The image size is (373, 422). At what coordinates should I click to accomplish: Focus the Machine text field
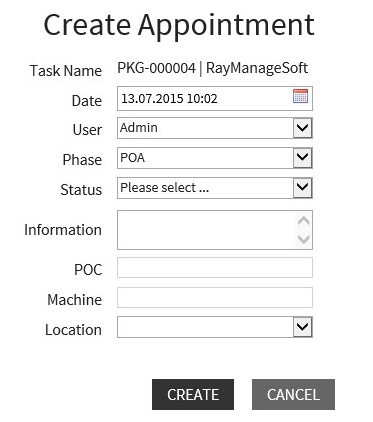[x=215, y=298]
